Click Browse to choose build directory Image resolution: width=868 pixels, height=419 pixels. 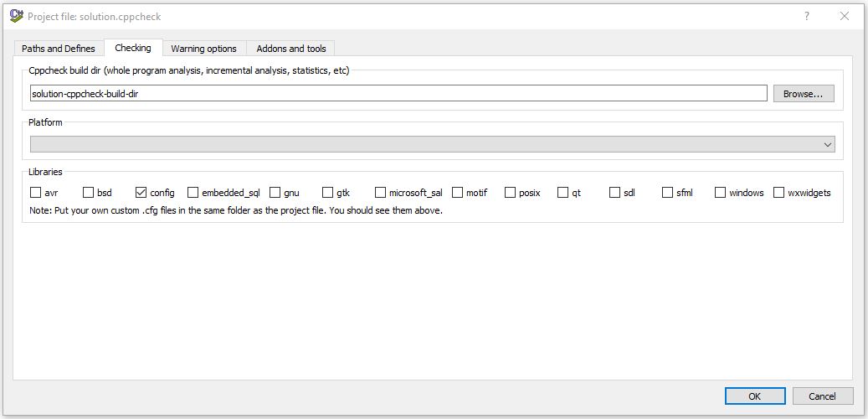[x=804, y=94]
